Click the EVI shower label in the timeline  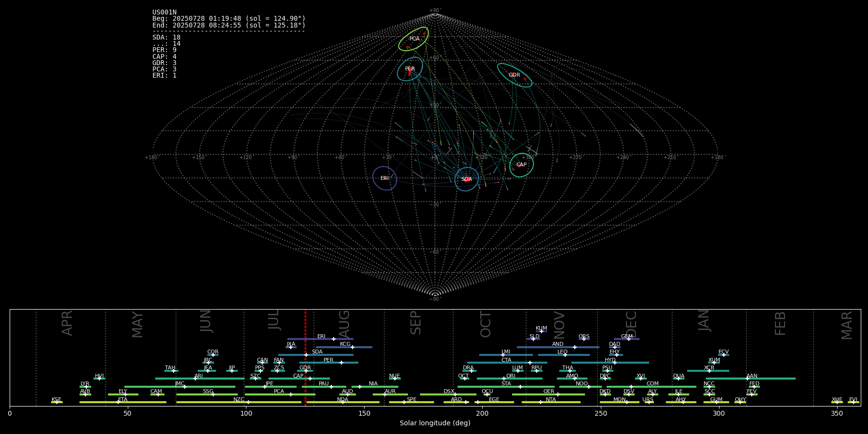pyautogui.click(x=853, y=399)
